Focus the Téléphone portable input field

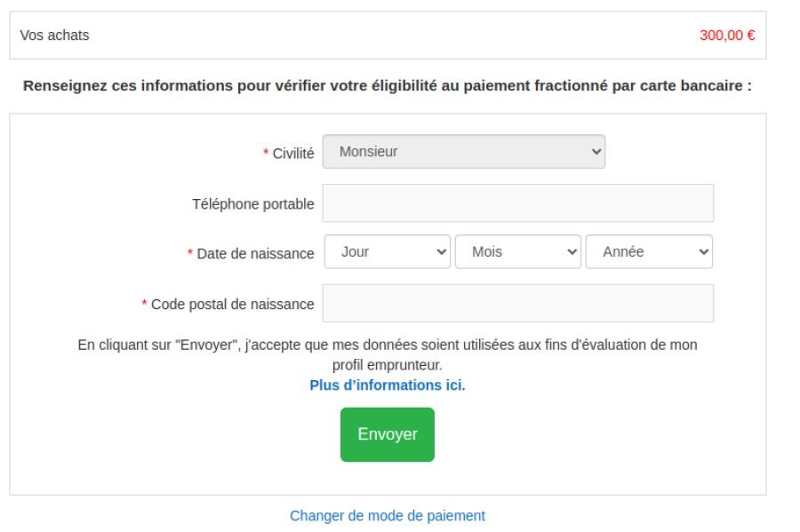point(517,203)
